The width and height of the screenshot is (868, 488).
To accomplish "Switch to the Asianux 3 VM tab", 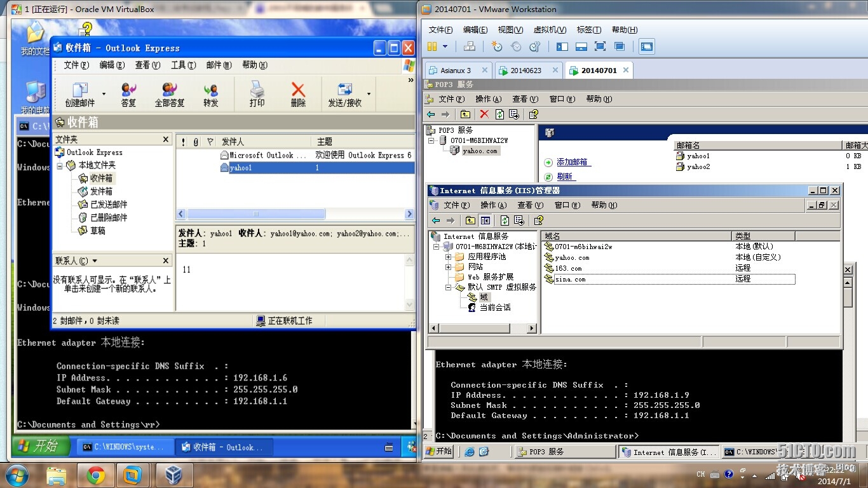I will click(456, 71).
